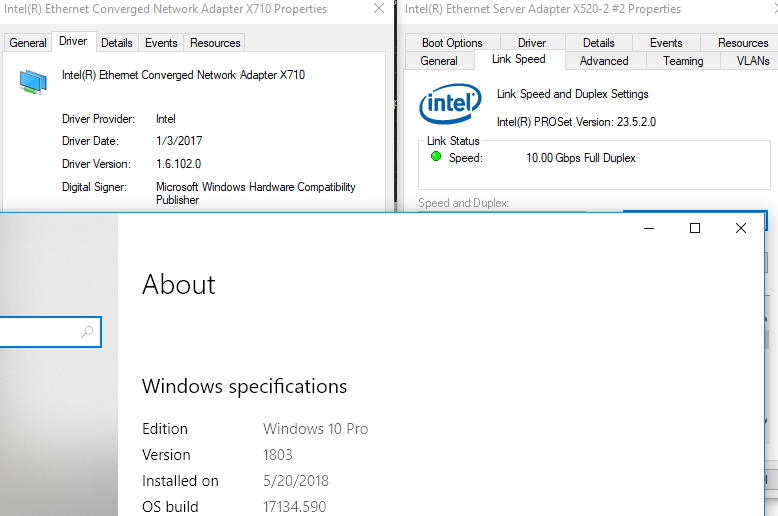Image resolution: width=778 pixels, height=516 pixels.
Task: Click OS build value 17134.590
Action: pos(294,507)
